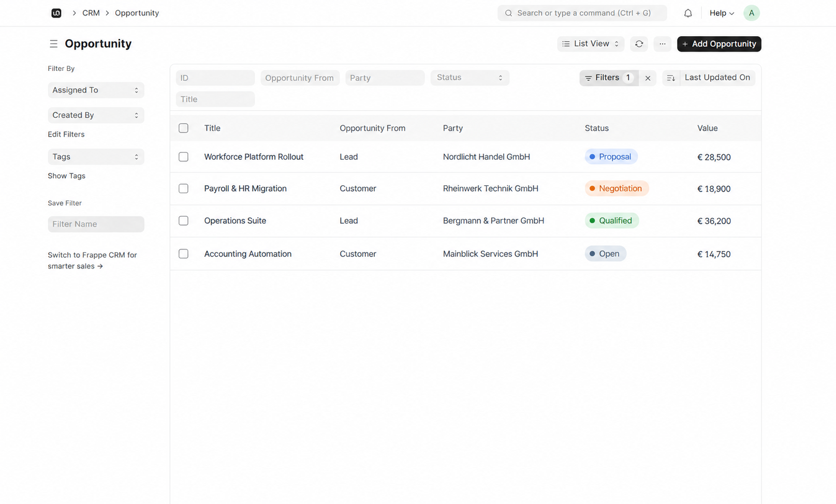This screenshot has height=504, width=836.
Task: Open the Help dropdown menu
Action: (722, 13)
